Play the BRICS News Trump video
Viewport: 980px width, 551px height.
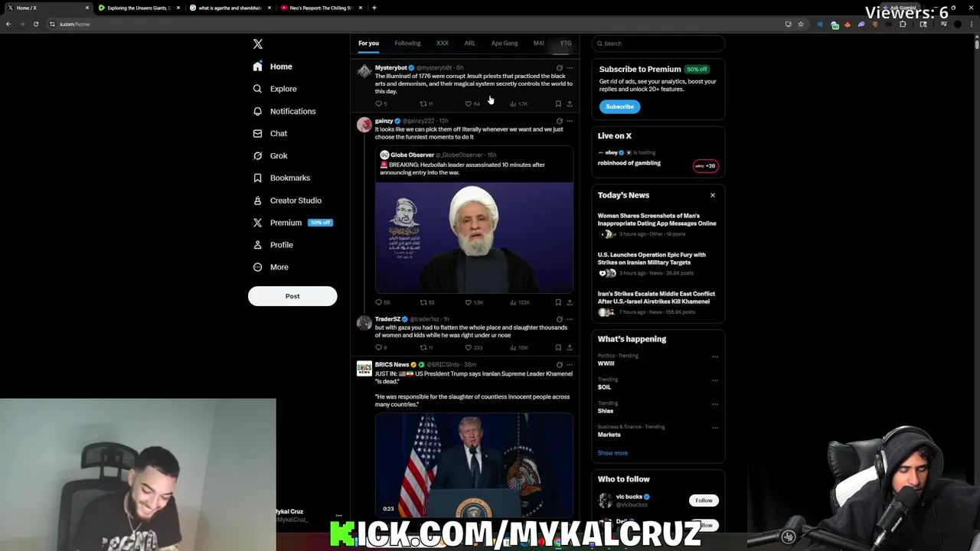474,465
